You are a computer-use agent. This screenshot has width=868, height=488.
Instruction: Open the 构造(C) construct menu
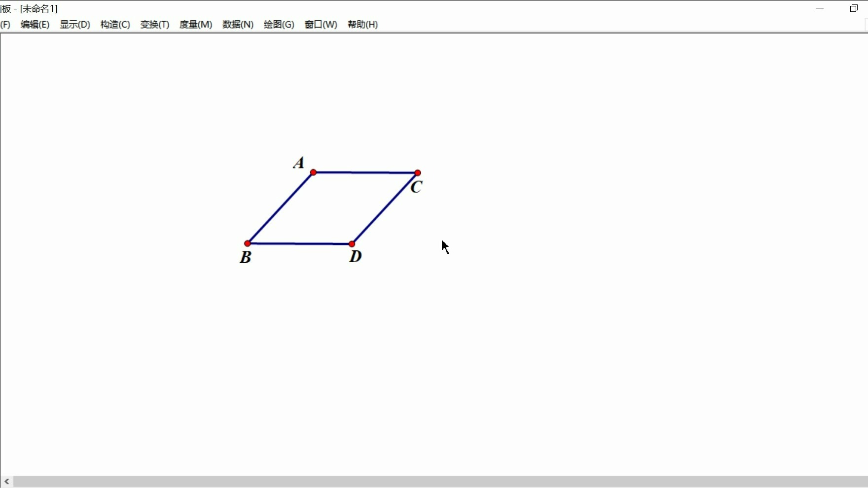point(114,24)
